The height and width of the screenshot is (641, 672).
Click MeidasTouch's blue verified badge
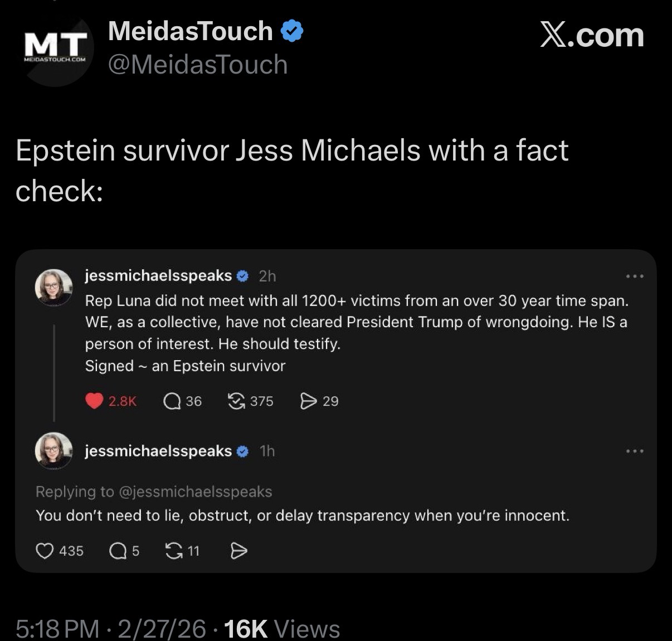[x=292, y=31]
